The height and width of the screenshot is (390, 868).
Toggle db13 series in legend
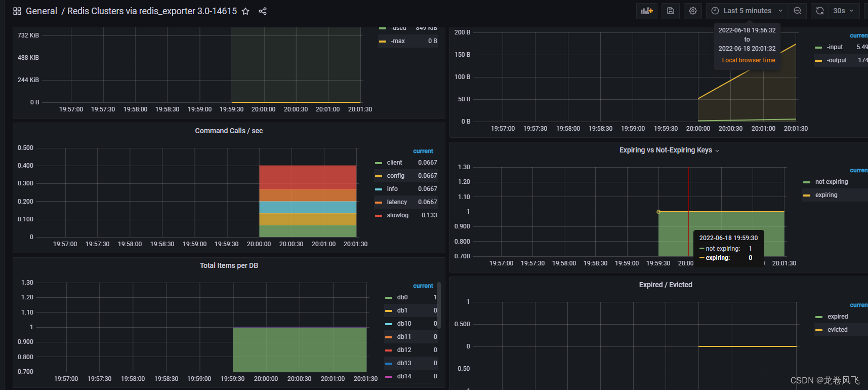click(x=404, y=363)
